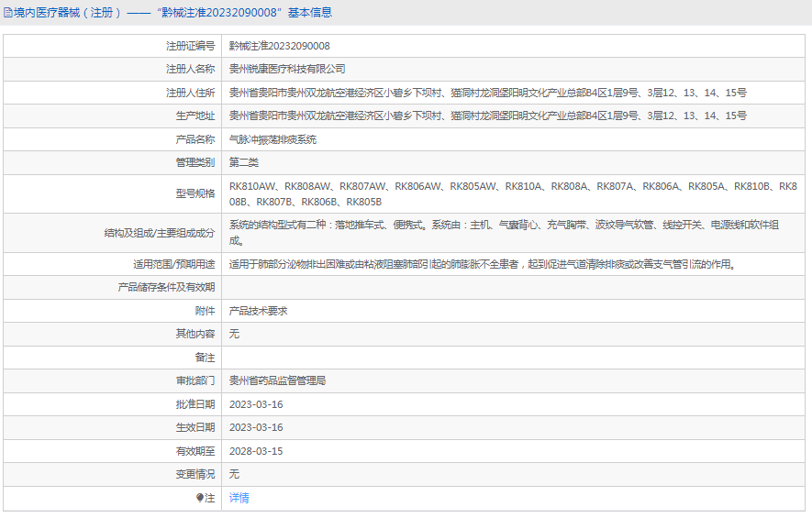This screenshot has width=812, height=518.
Task: Click the 其他内容 label
Action: click(x=195, y=334)
